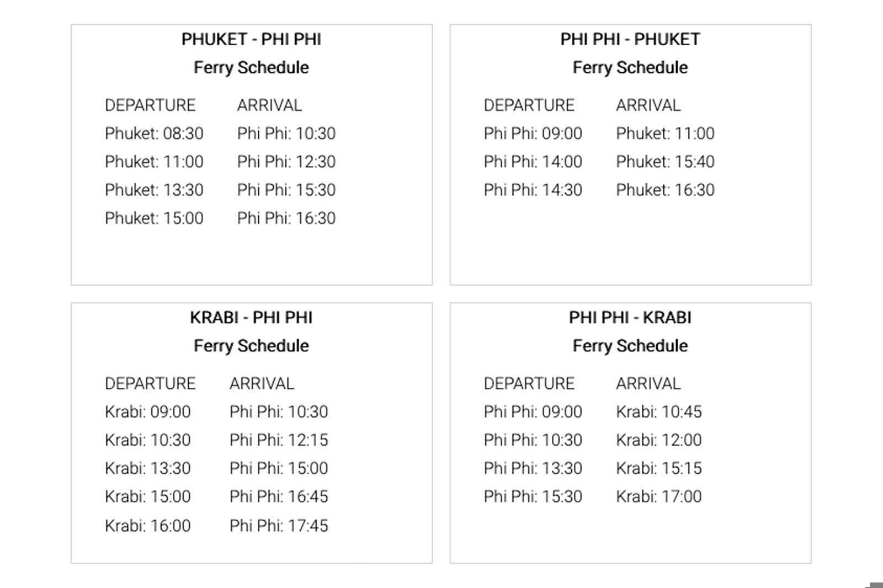Click the PHI PHI - PHUKET schedule title
The height and width of the screenshot is (588, 883).
[630, 39]
